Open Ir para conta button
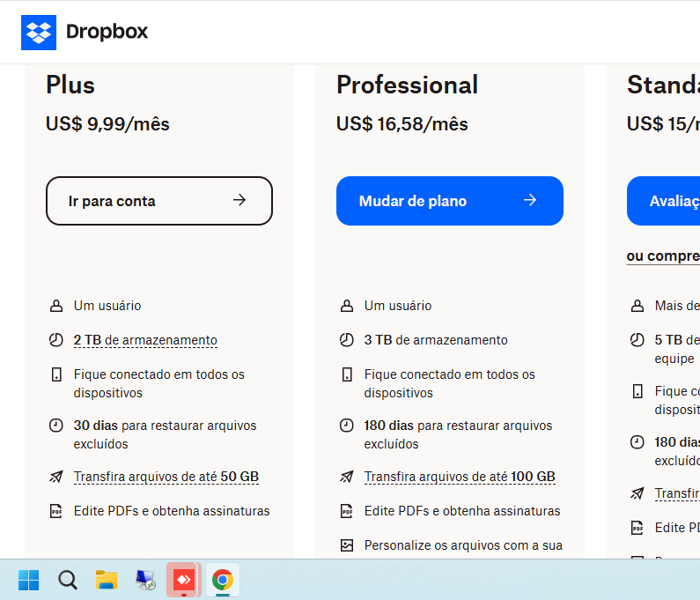700x600 pixels. pyautogui.click(x=159, y=201)
